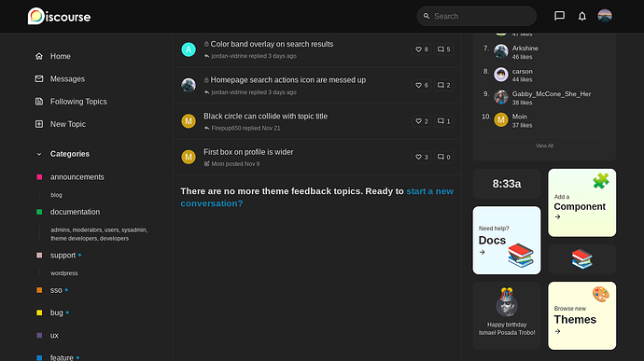Screen dimensions: 644x361
Task: Select New Topic in sidebar
Action: (x=68, y=124)
